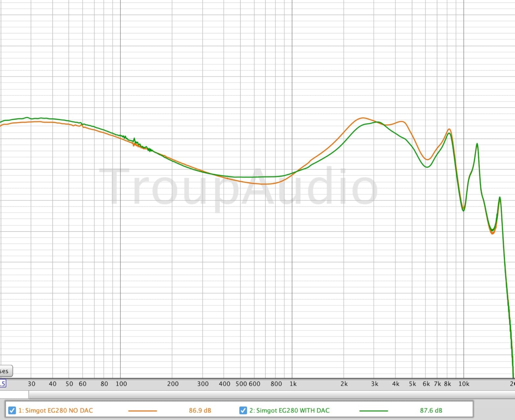515x420 pixels.
Task: Click the axis start frequency field at bottom left
Action: point(3,383)
